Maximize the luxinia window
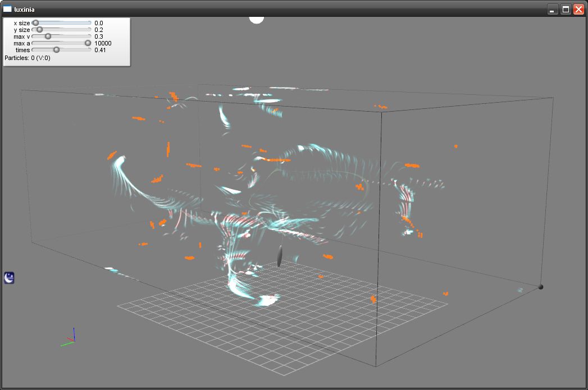Screen dimensions: 588x390 click(566, 10)
